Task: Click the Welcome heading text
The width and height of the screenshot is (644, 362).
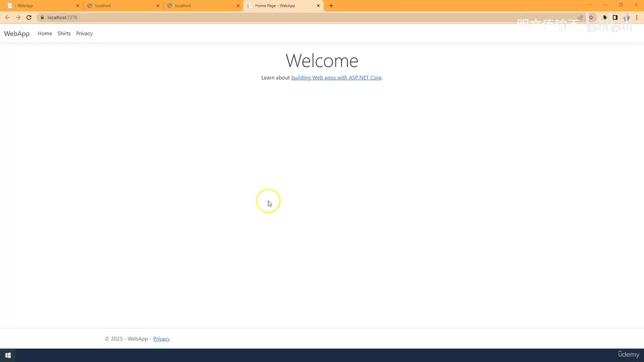Action: [322, 61]
